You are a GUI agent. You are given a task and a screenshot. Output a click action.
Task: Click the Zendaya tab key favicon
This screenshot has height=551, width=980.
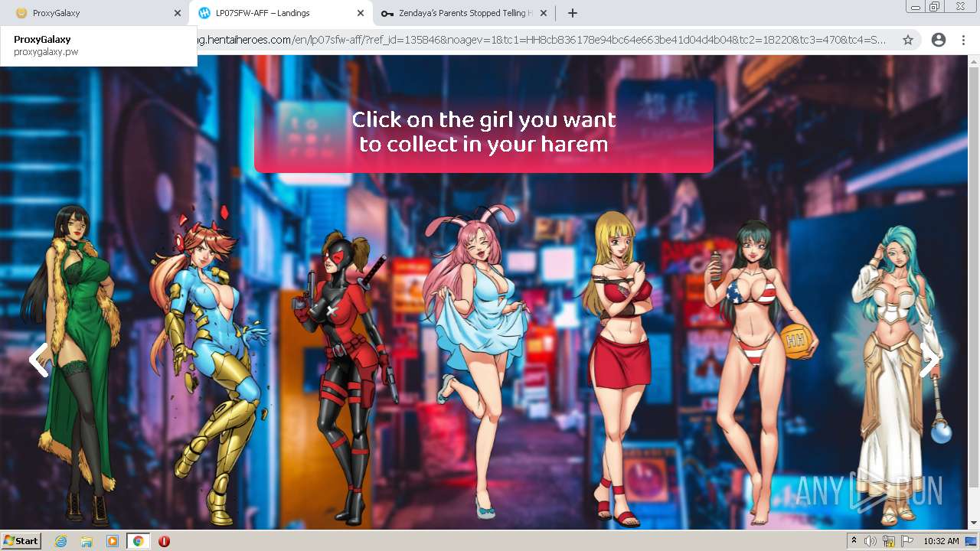click(387, 13)
